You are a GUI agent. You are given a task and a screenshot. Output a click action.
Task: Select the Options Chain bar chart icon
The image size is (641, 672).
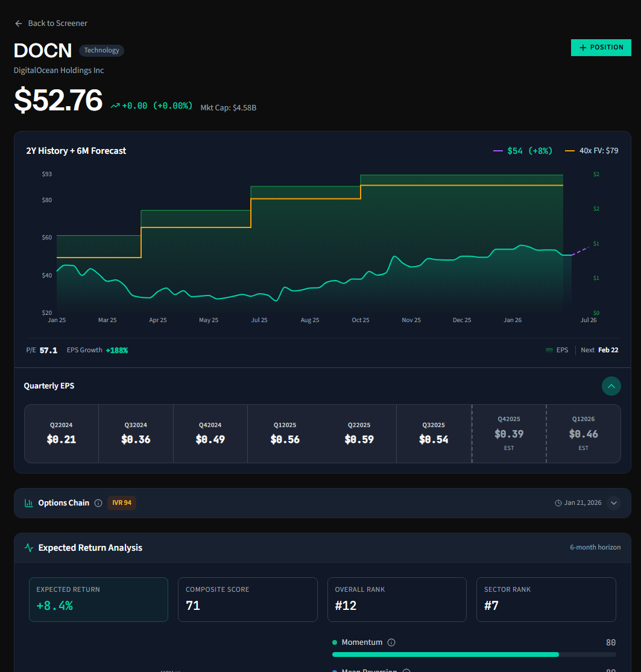click(x=28, y=502)
